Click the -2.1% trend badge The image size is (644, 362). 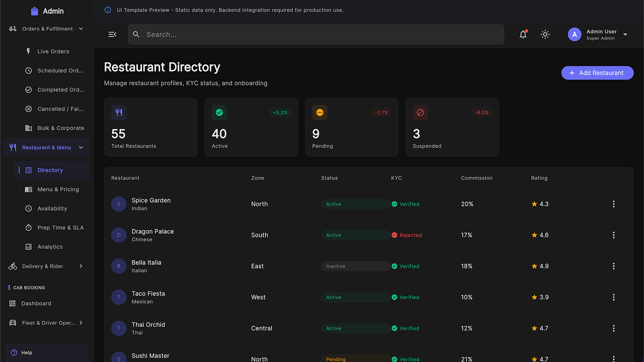381,113
